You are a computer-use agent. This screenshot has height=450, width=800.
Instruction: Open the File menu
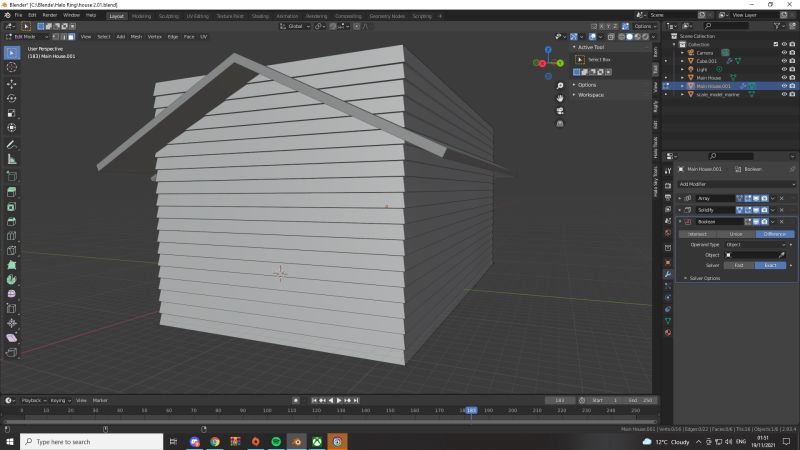pos(18,15)
